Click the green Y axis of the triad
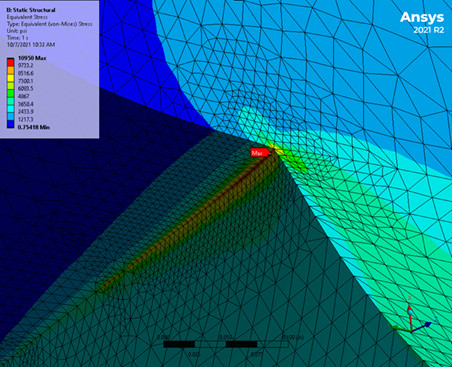This screenshot has height=367, width=452. click(402, 329)
